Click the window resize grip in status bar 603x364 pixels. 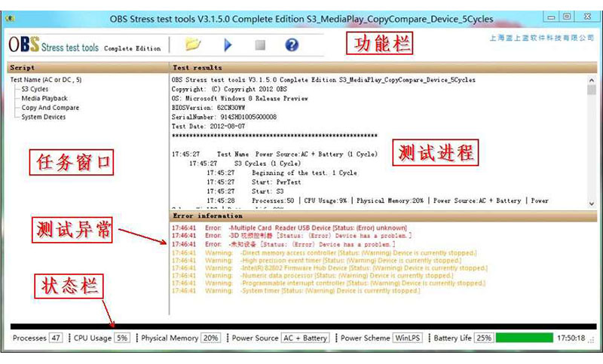click(592, 339)
